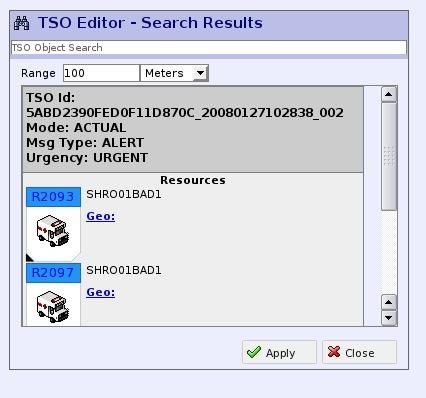Select the R2093 ambulance icon

pyautogui.click(x=53, y=231)
